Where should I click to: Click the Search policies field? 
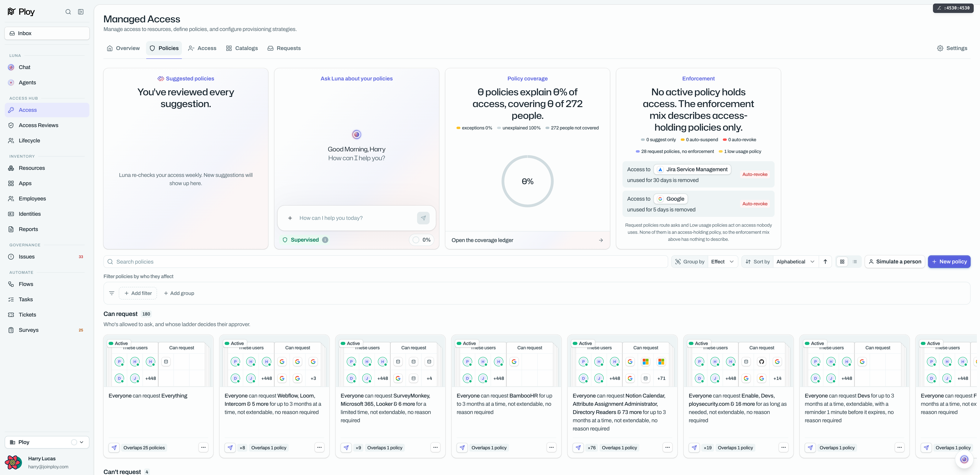pos(385,262)
